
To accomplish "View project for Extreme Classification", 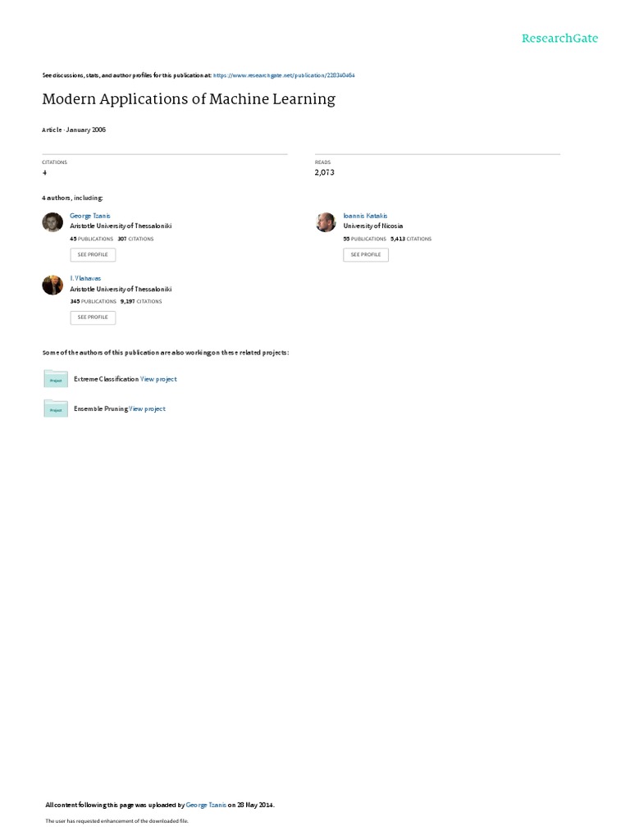I will point(158,379).
